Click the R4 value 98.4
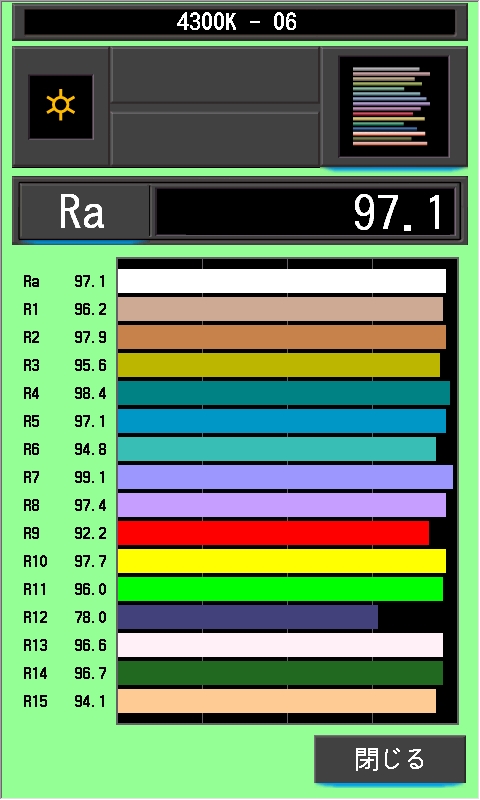 pyautogui.click(x=90, y=393)
